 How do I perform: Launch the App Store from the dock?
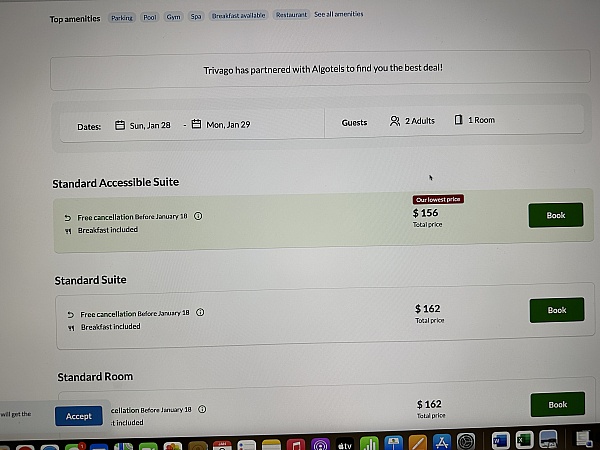click(x=442, y=443)
